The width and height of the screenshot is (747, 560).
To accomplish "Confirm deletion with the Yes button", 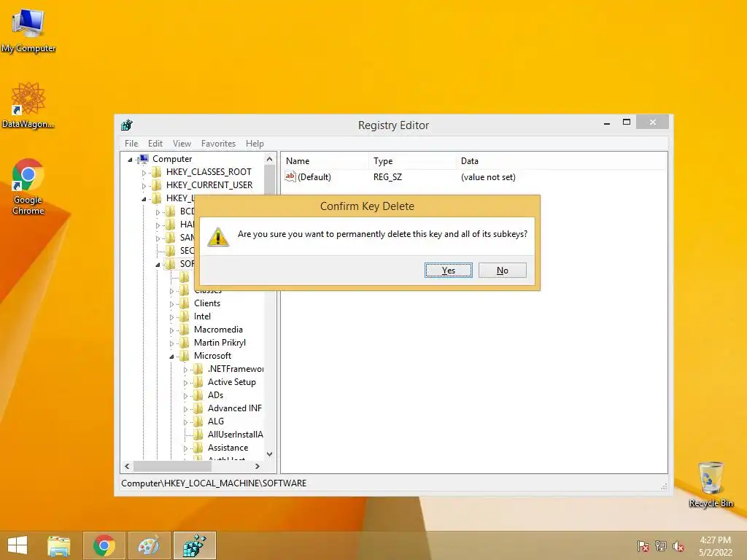I will [x=449, y=271].
